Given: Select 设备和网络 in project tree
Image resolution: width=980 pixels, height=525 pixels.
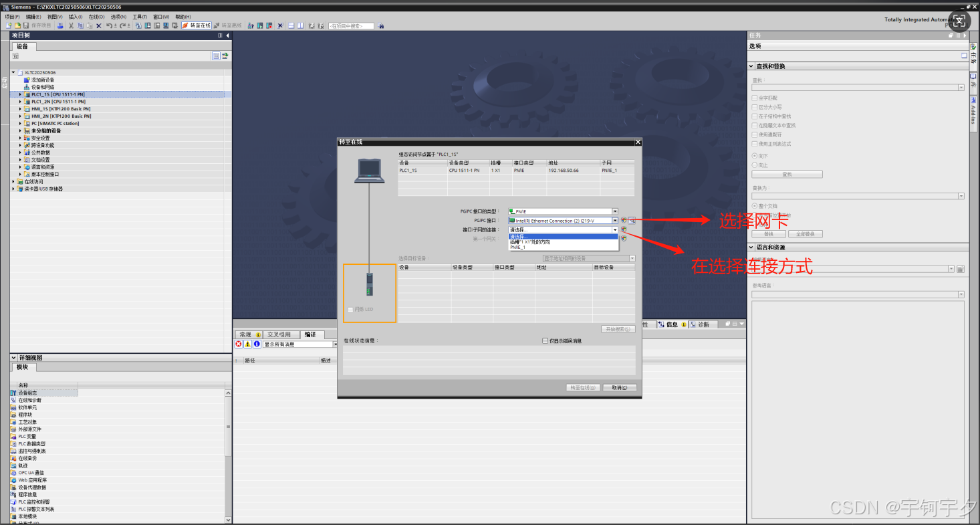Looking at the screenshot, I should [x=42, y=87].
